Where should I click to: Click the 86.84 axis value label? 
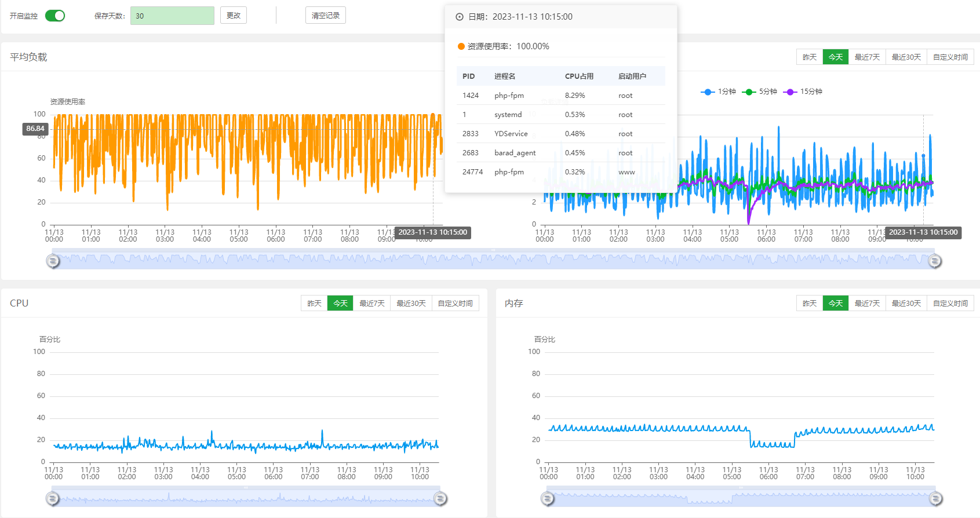click(x=35, y=129)
